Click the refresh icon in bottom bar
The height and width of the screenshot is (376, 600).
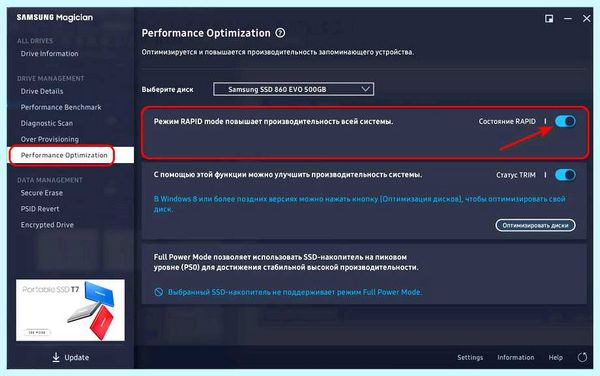pyautogui.click(x=582, y=357)
